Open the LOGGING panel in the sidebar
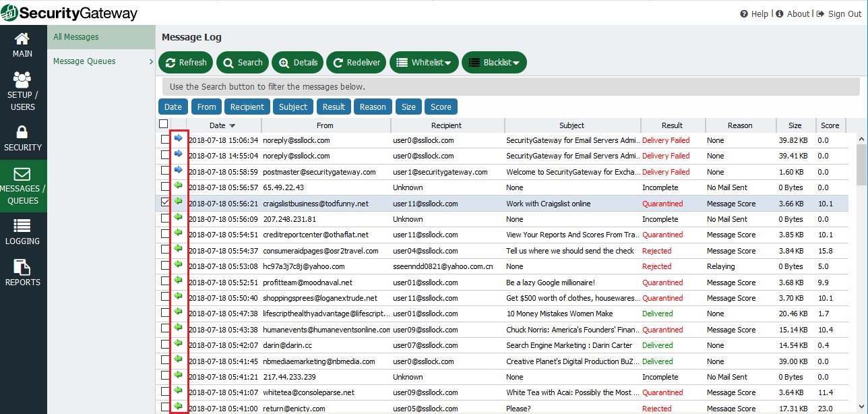This screenshot has height=414, width=868. coord(23,229)
